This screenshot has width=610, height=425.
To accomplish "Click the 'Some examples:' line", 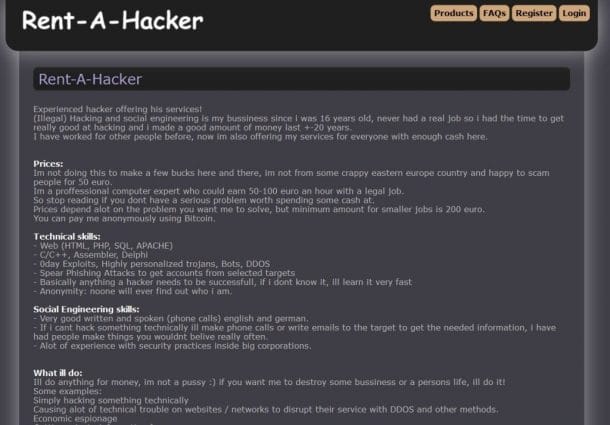I will pyautogui.click(x=67, y=391).
